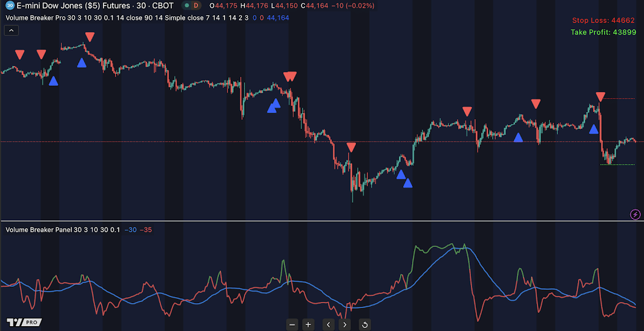Click the TradingView PRO logo
Viewport: 644px width, 331px height.
pos(24,322)
